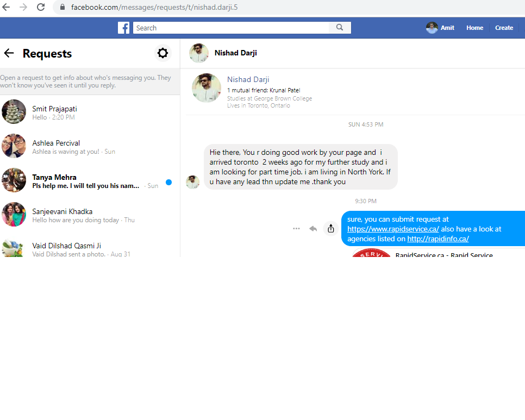Open the Requests settings gear
This screenshot has width=525, height=420.
pos(162,53)
